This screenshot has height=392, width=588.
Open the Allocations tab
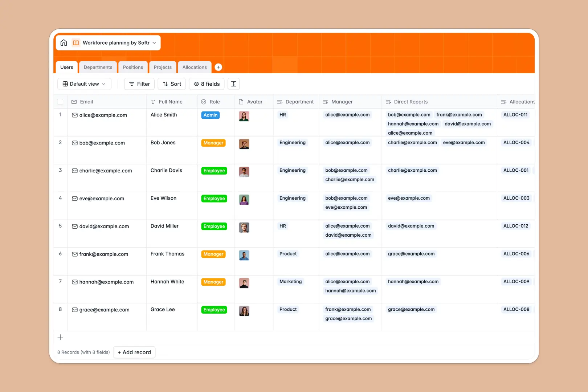tap(195, 67)
